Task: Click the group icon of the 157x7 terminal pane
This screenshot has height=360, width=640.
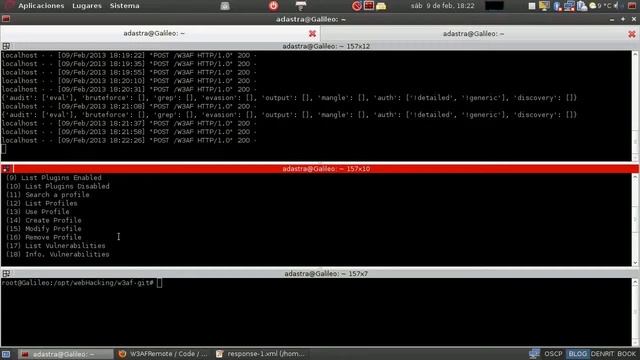Action: [6, 273]
